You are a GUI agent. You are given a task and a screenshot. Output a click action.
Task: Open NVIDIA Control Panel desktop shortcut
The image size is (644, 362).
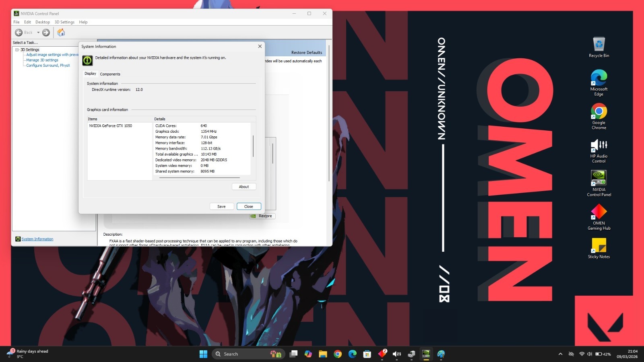point(599,183)
